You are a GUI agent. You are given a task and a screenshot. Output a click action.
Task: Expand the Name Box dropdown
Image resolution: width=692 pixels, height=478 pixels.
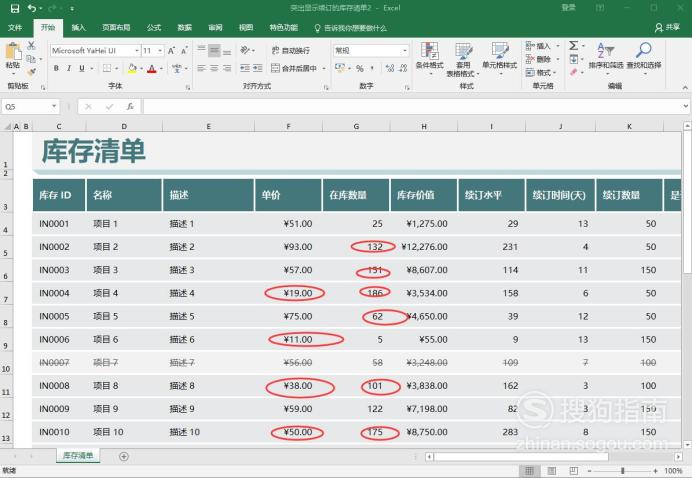pos(54,106)
